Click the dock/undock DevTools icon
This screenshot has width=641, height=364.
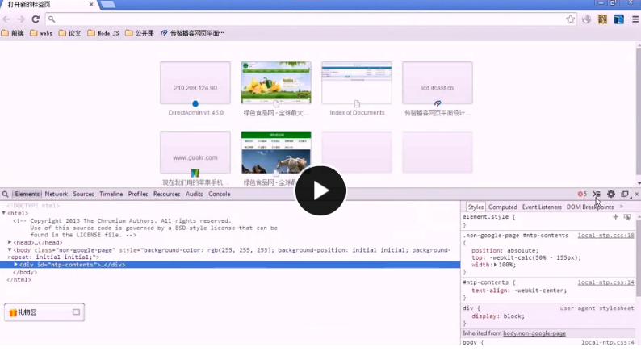tap(625, 194)
